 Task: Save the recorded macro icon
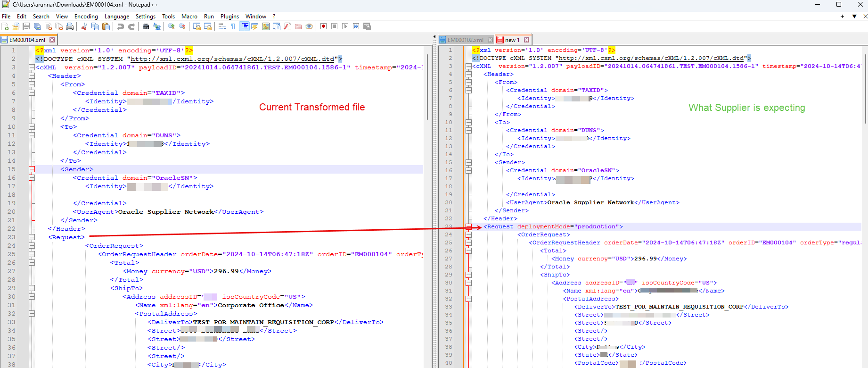tap(367, 26)
